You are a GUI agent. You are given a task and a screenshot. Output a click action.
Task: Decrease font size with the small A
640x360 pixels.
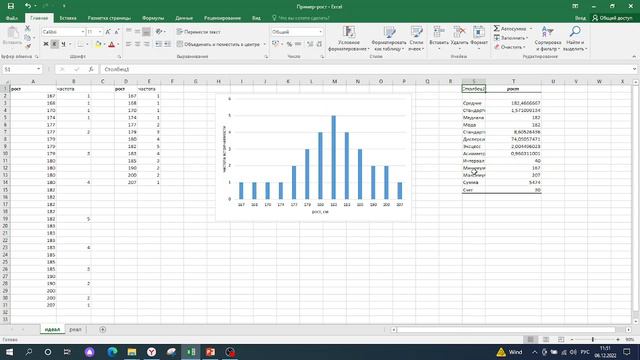(117, 32)
